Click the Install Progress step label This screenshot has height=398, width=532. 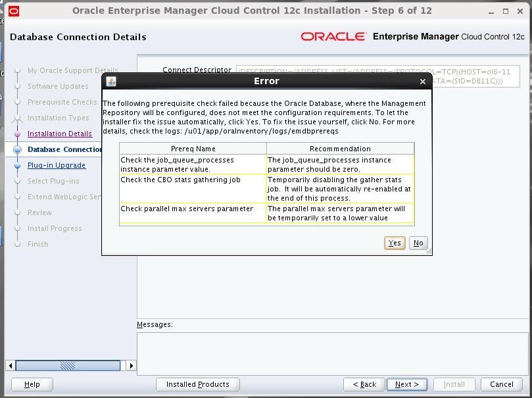point(55,229)
